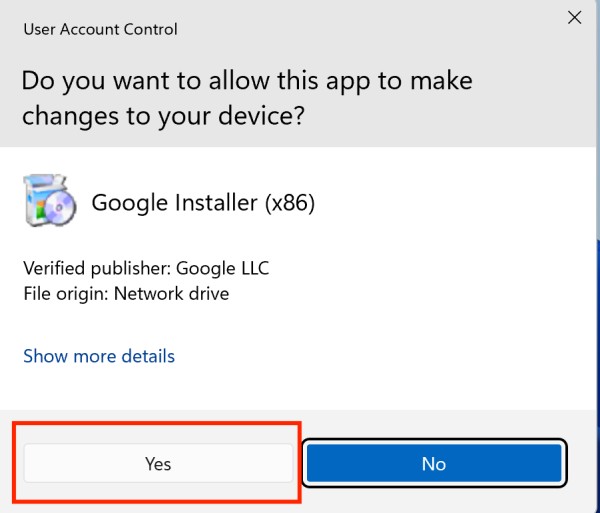Close the User Account Control dialog
The image size is (600, 513).
coord(574,18)
